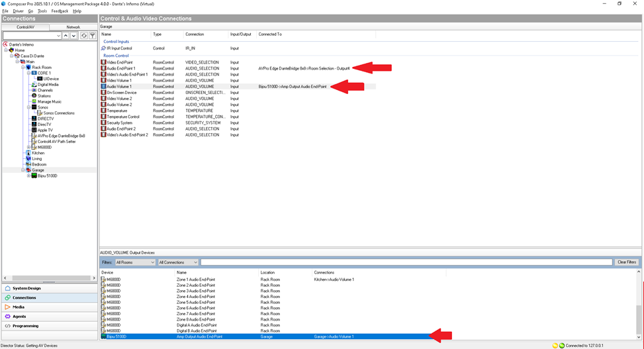
Task: Select Control4 AV Path Setter driver
Action: coord(56,142)
